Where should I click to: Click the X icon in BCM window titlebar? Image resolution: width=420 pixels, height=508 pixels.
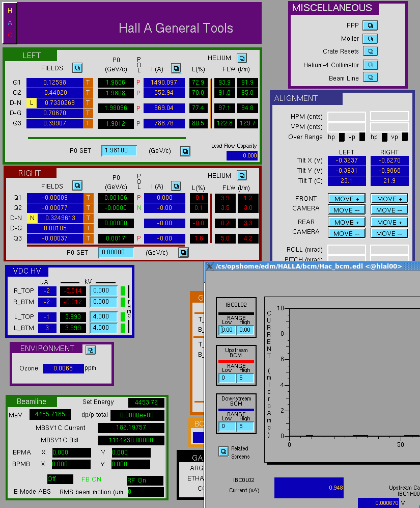coord(210,266)
